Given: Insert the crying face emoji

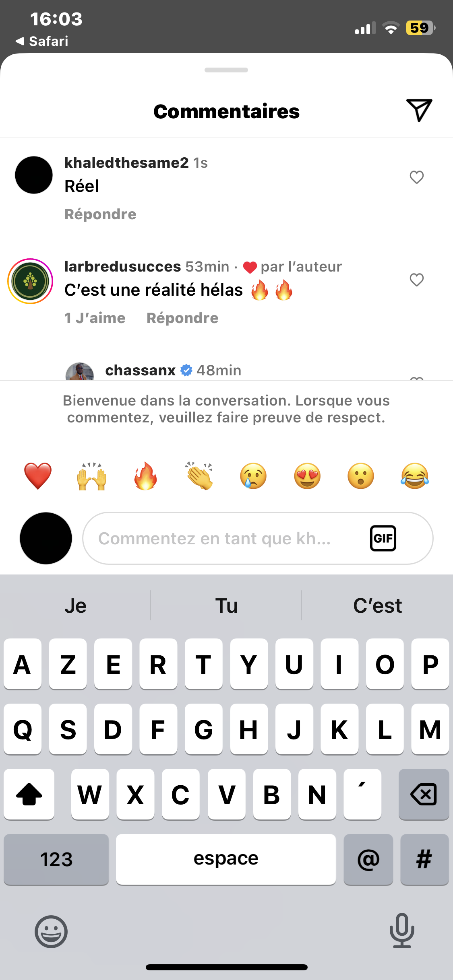Looking at the screenshot, I should 253,476.
